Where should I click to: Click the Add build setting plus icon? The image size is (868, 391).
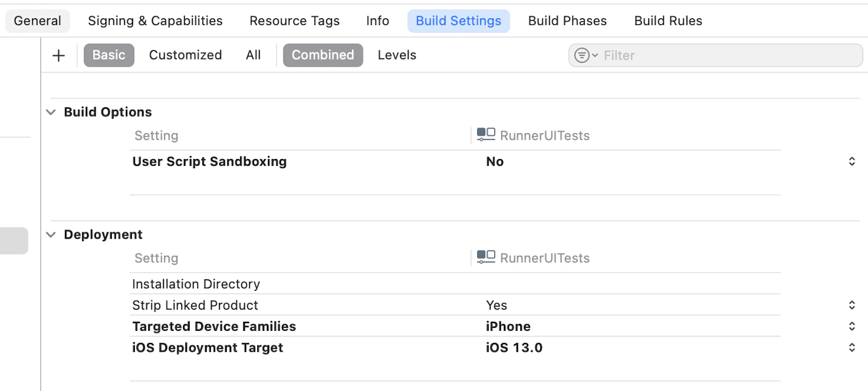click(58, 55)
